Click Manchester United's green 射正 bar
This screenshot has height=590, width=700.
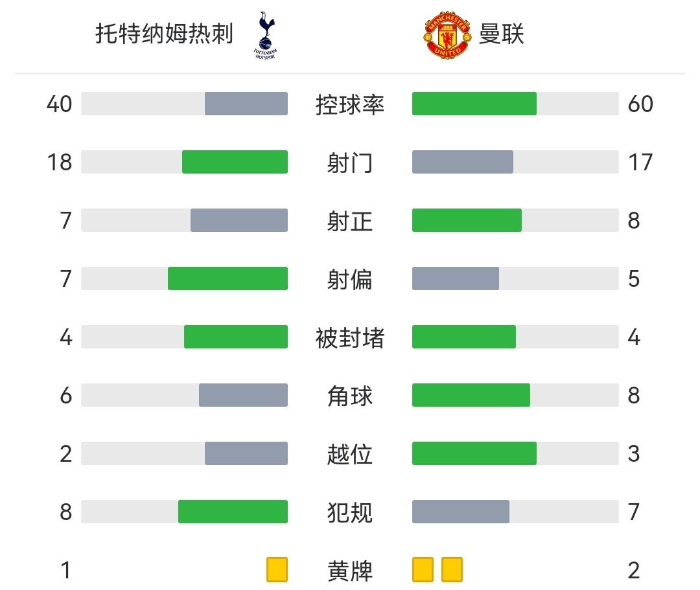tap(467, 220)
